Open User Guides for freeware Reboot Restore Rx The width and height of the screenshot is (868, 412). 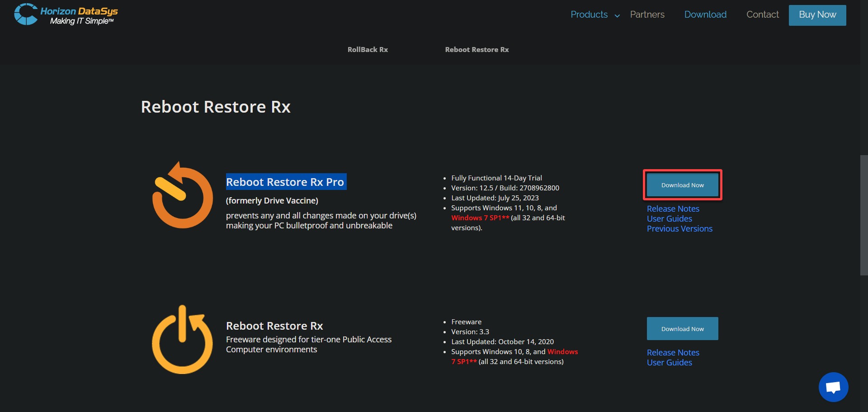click(x=669, y=363)
